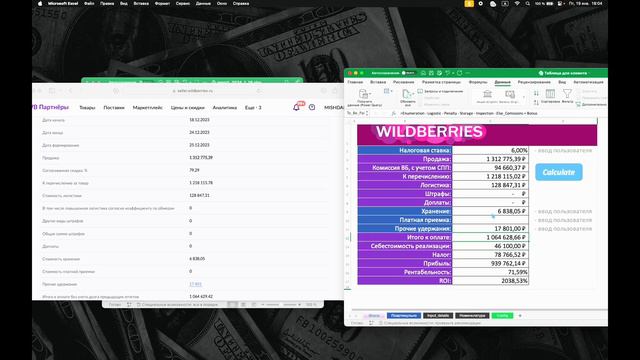Click the browser sidebar toggle icon
Image resolution: width=640 pixels, height=360 pixels.
tap(52, 91)
